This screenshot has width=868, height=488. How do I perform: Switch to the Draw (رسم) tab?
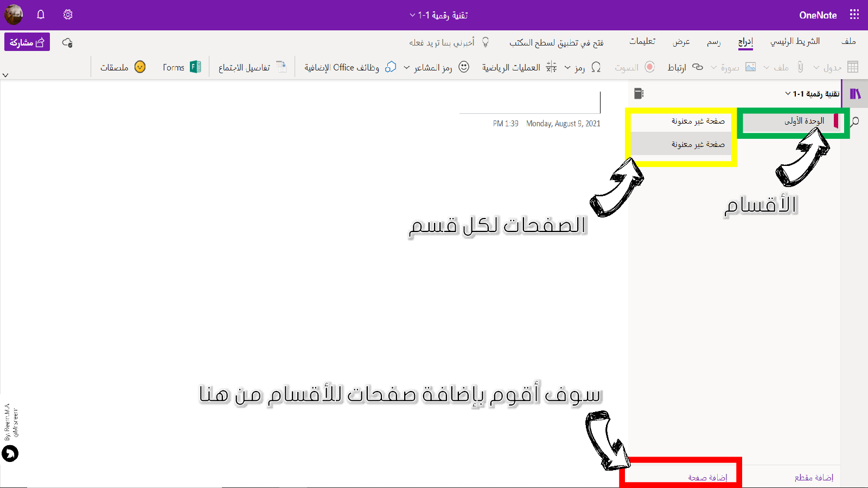(x=713, y=42)
